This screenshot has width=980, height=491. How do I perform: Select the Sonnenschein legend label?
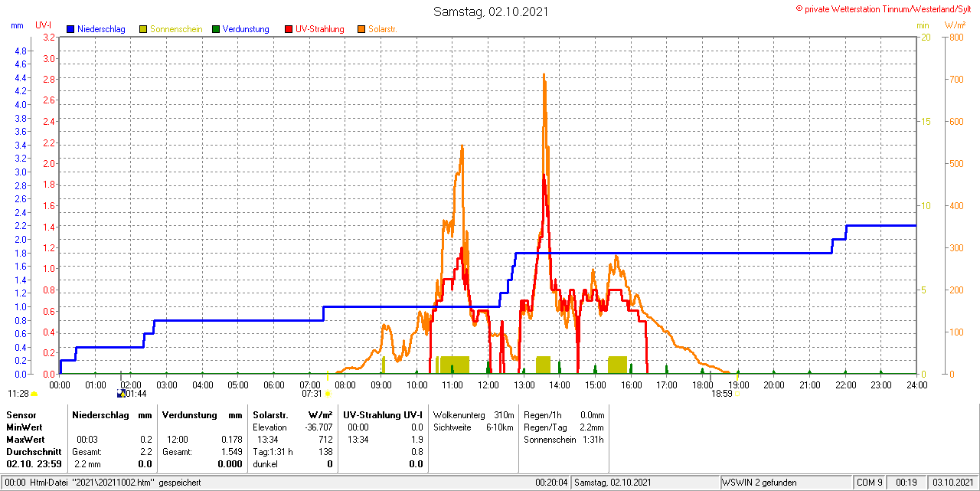coord(176,29)
